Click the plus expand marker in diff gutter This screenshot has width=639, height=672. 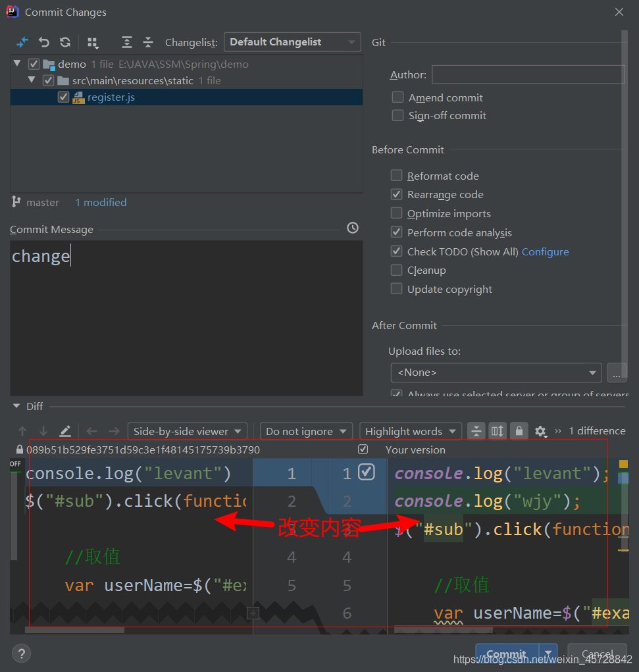click(x=253, y=613)
